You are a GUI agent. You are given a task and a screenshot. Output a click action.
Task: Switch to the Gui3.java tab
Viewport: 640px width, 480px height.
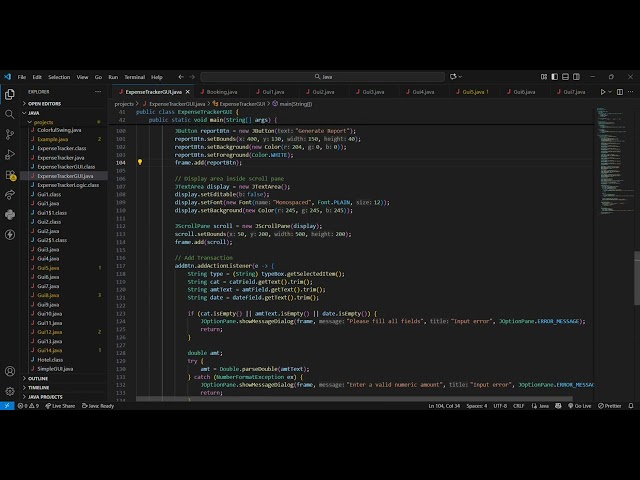coord(371,92)
